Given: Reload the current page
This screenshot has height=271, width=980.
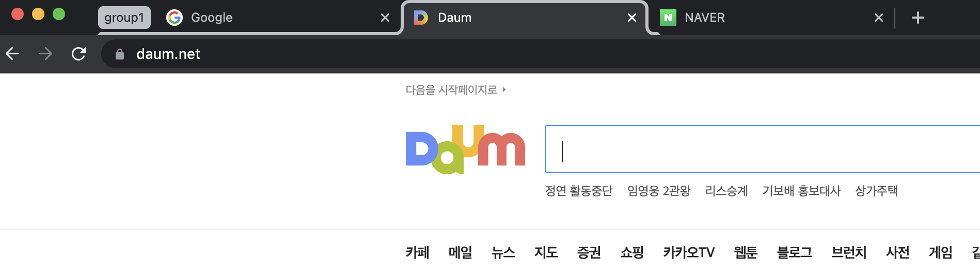Looking at the screenshot, I should tap(78, 53).
